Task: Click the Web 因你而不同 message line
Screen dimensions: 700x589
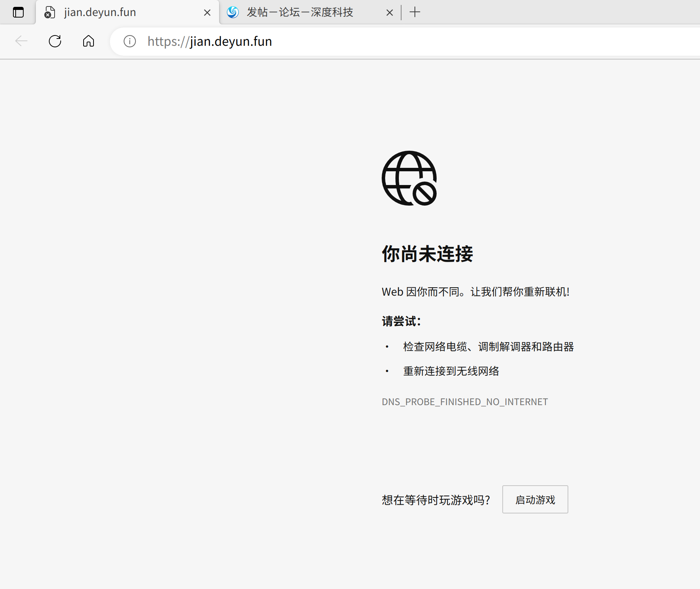Action: pos(476,292)
